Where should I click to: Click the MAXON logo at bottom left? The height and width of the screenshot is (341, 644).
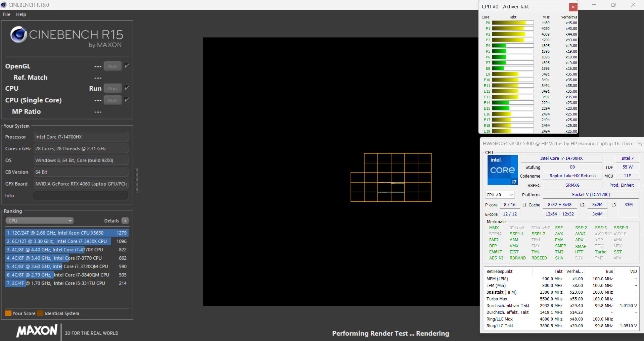(37, 331)
